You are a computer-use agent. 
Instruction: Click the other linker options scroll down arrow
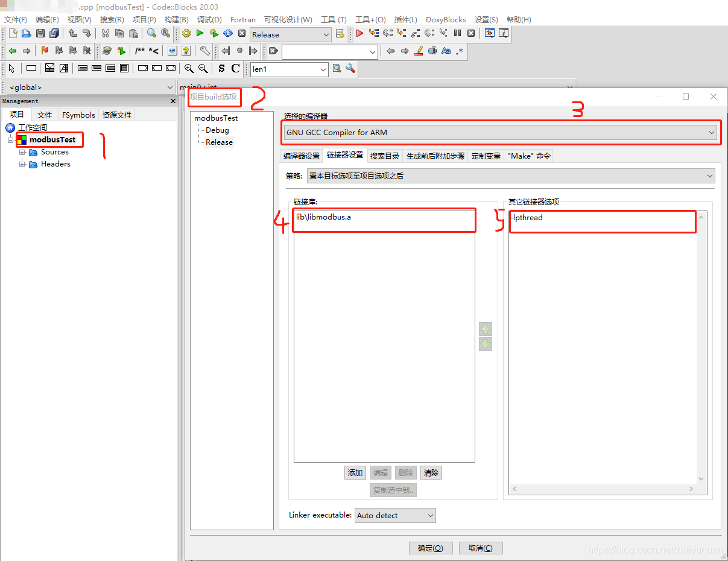tap(701, 480)
